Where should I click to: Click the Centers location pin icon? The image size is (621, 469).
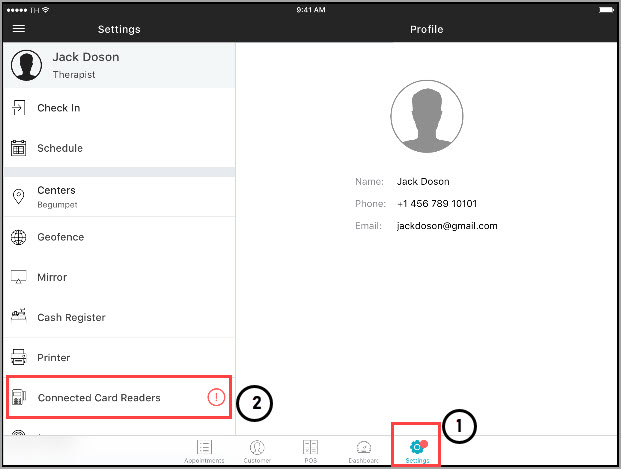point(18,196)
